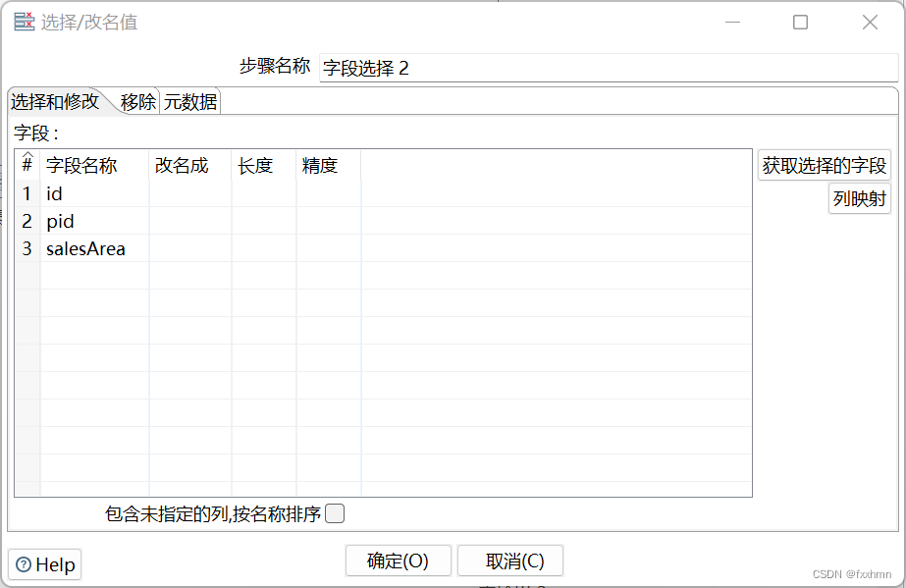906x588 pixels.
Task: Select the id field cell
Action: tap(95, 193)
